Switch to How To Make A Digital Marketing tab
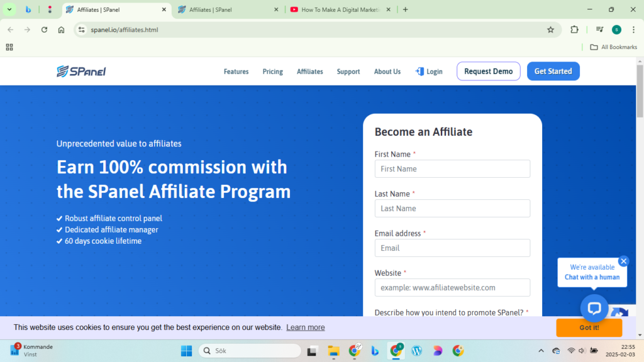644x362 pixels. (x=340, y=9)
